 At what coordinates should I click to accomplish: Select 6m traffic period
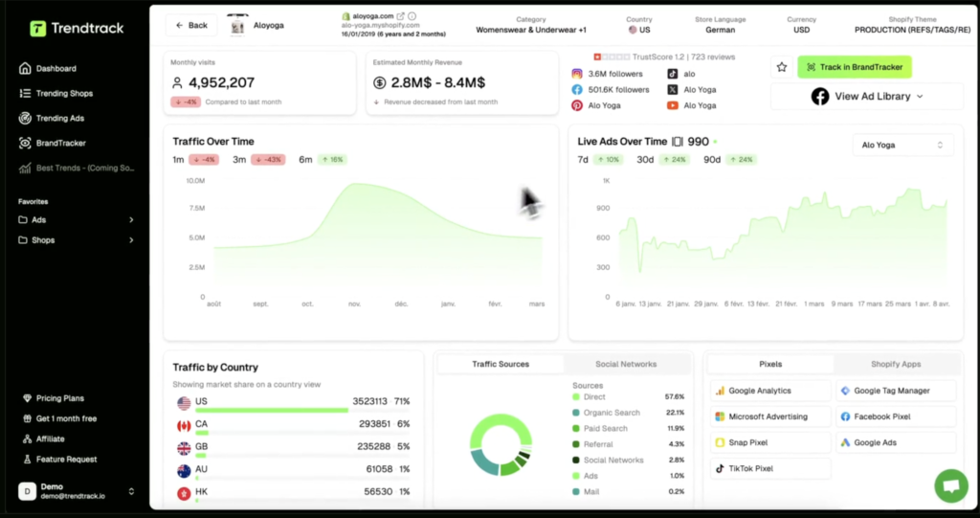(x=323, y=160)
